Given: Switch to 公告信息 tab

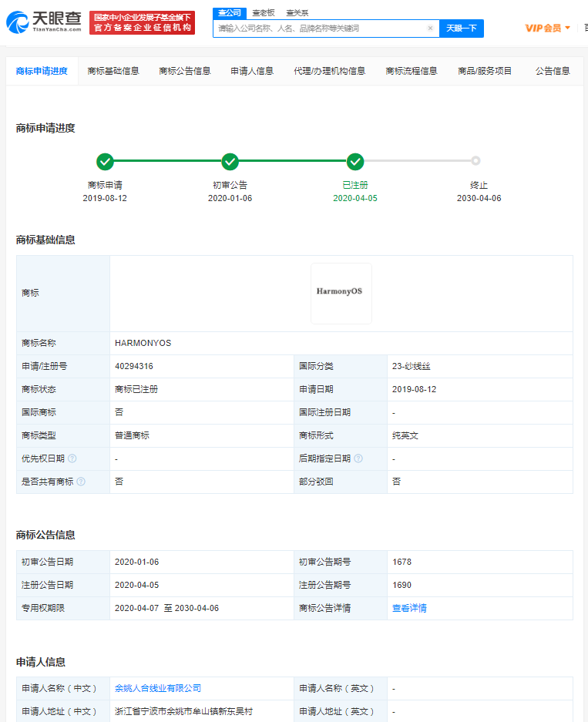Looking at the screenshot, I should click(x=553, y=71).
